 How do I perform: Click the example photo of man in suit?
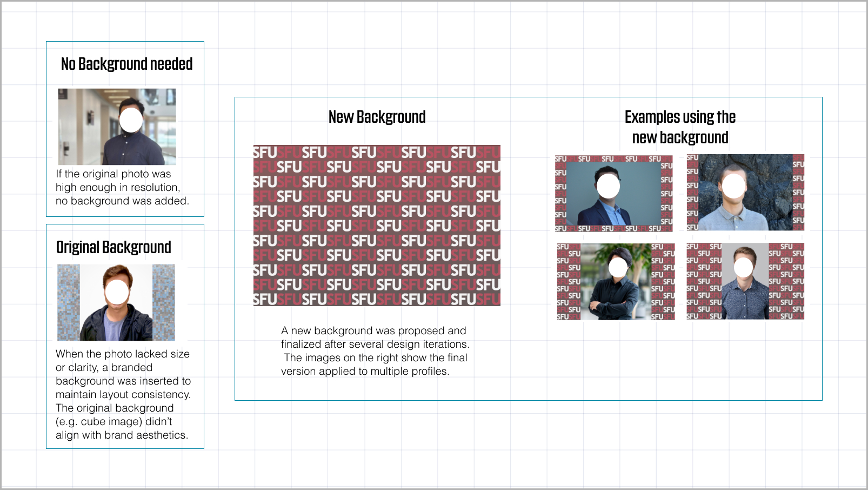614,194
